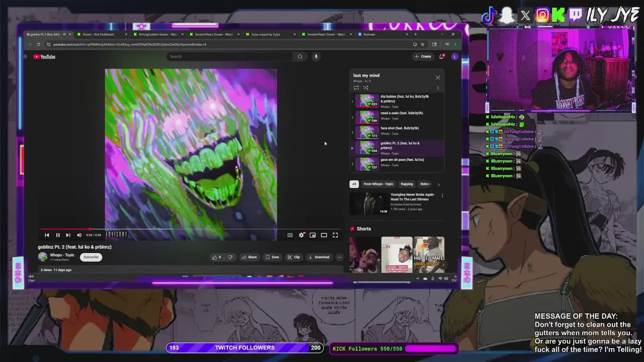644x362 pixels.
Task: Switch to Stream - Kick Dashboard tab
Action: pyautogui.click(x=101, y=34)
